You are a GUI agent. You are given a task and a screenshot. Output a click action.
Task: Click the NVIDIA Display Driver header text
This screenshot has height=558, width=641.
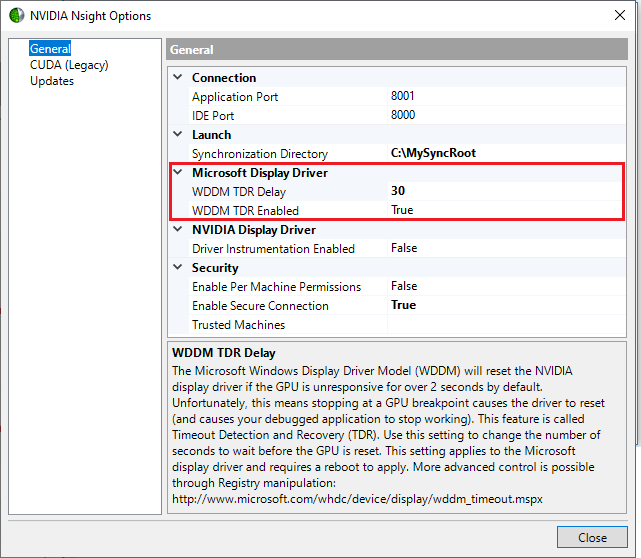(x=254, y=230)
